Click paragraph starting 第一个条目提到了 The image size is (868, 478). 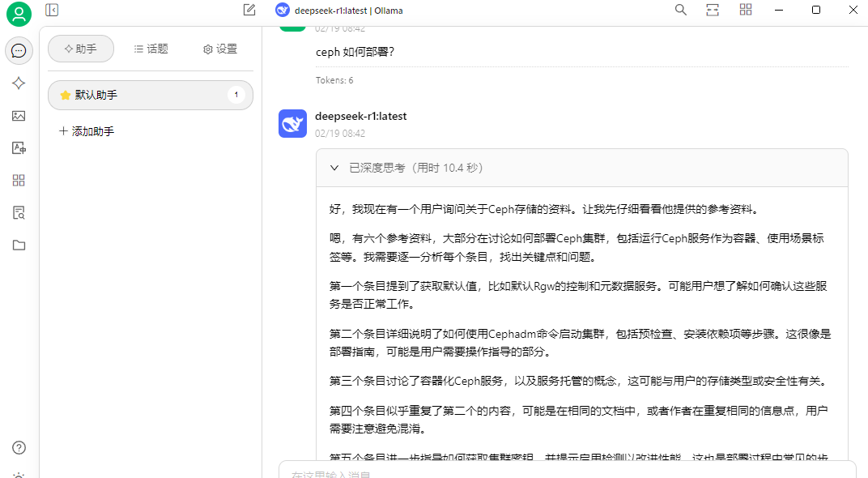tap(578, 295)
